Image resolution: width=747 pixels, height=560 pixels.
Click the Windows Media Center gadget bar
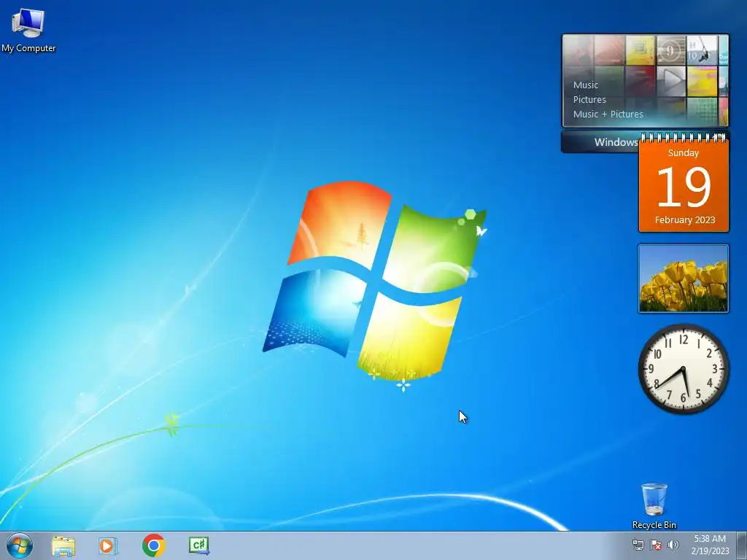click(x=600, y=142)
